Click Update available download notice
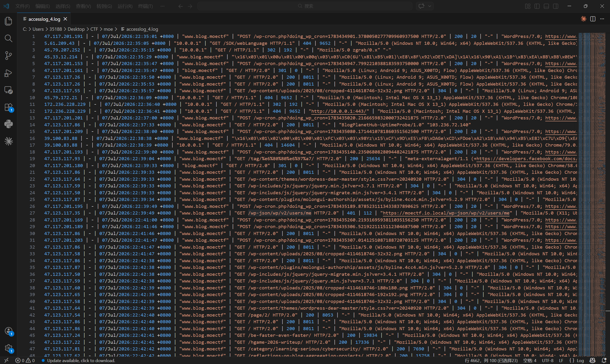610x364 pixels. [x=78, y=361]
